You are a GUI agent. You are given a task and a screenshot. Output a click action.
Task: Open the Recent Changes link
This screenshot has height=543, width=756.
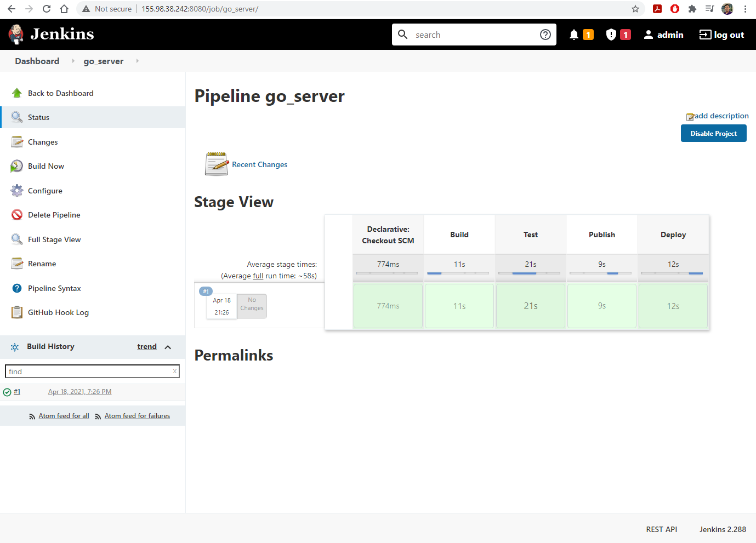tap(259, 164)
